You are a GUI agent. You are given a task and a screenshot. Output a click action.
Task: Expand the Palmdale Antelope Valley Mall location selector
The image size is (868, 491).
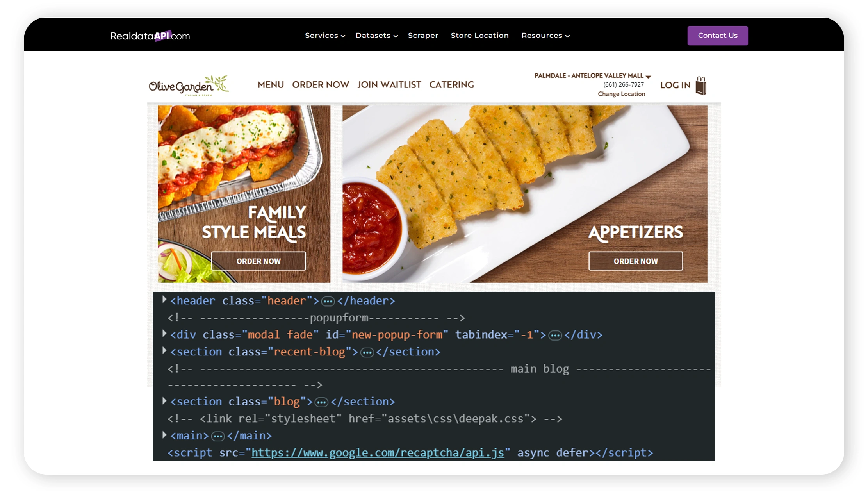[592, 75]
